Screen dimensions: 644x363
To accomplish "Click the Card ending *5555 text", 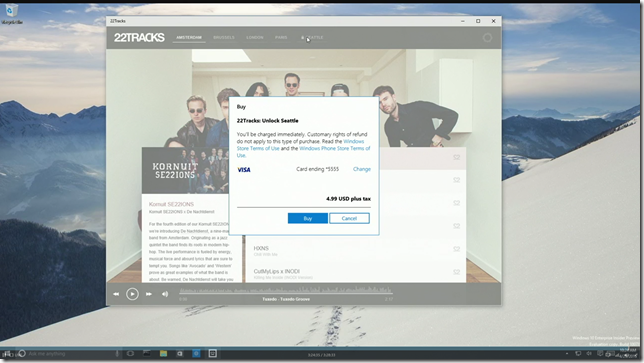I will (317, 169).
